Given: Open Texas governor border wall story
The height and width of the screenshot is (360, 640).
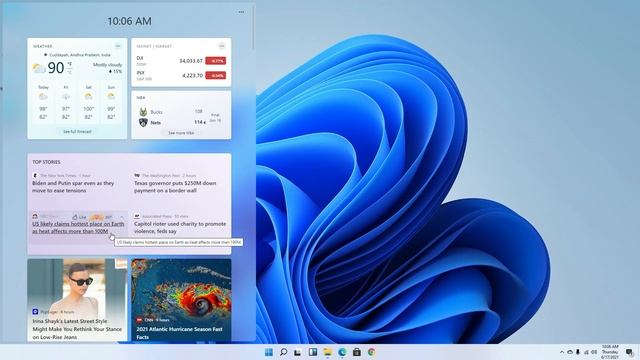Looking at the screenshot, I should pos(175,187).
